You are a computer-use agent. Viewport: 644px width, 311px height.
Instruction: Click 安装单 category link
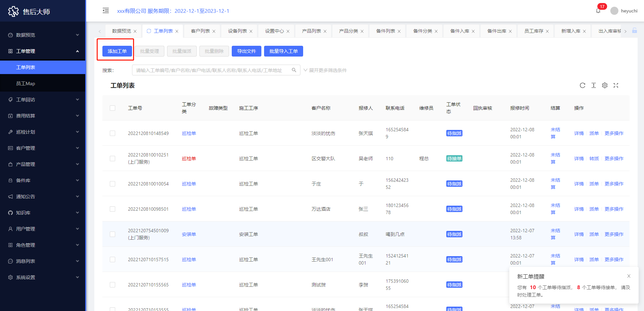coord(189,234)
